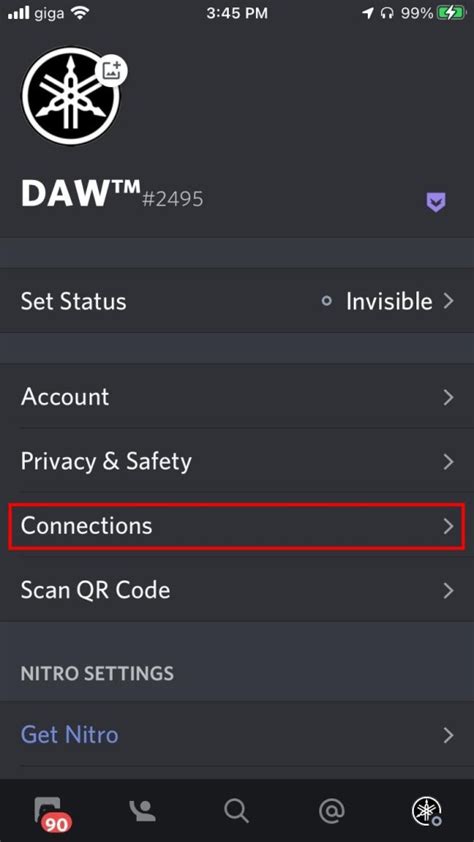Expand the Invisible status chevron
474x842 pixels.
point(449,301)
